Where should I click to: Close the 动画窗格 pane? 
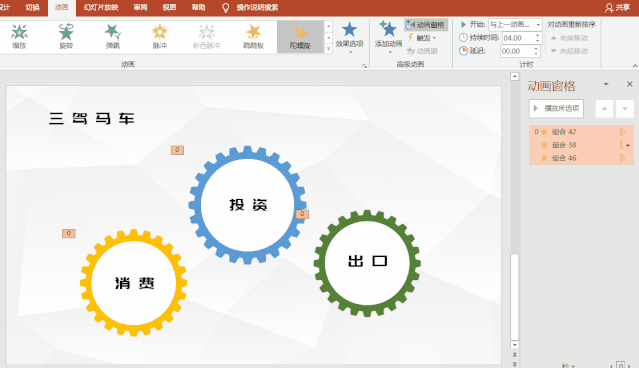coord(630,84)
